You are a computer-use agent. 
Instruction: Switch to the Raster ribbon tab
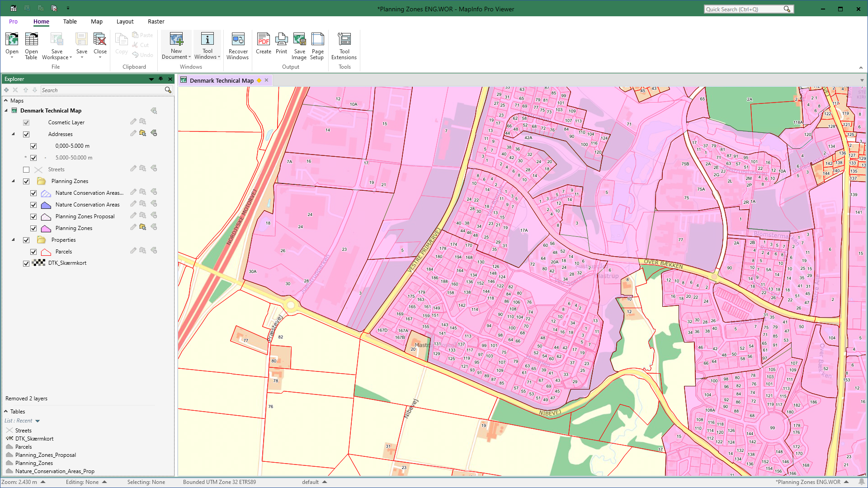coord(156,21)
